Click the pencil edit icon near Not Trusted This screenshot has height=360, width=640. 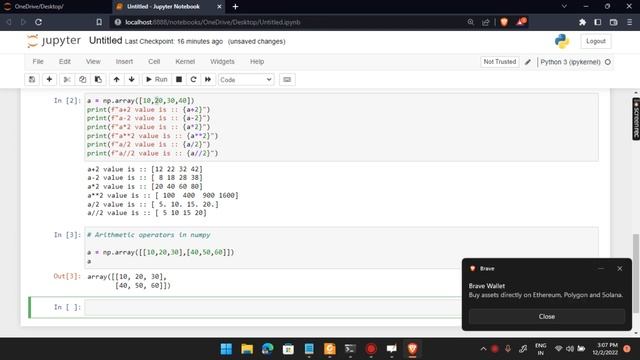(x=528, y=62)
